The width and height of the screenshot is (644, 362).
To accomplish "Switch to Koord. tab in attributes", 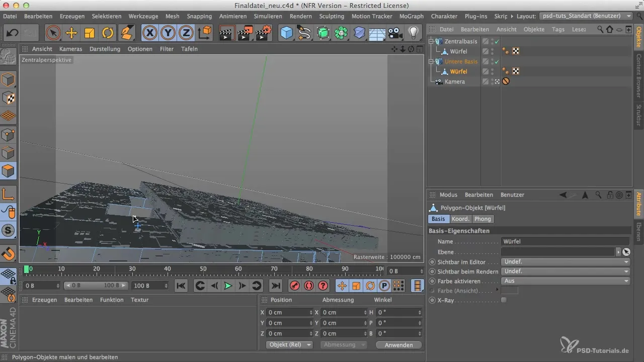I will point(460,219).
